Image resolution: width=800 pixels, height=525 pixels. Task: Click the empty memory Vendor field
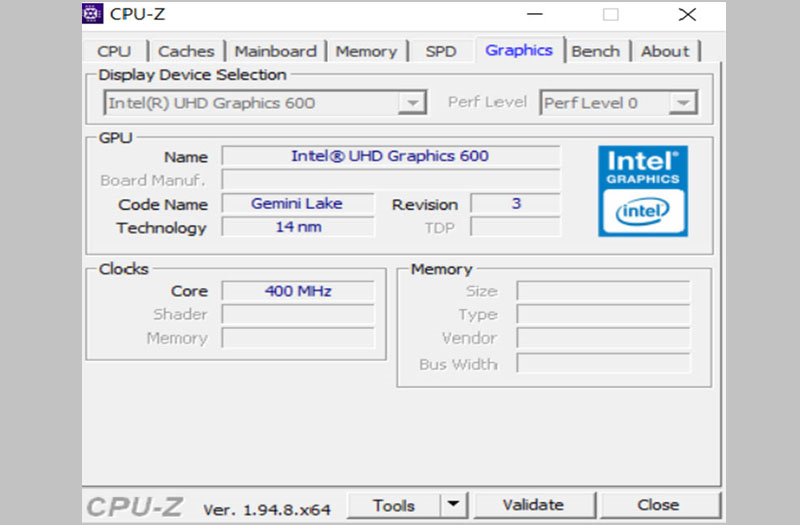pos(603,338)
